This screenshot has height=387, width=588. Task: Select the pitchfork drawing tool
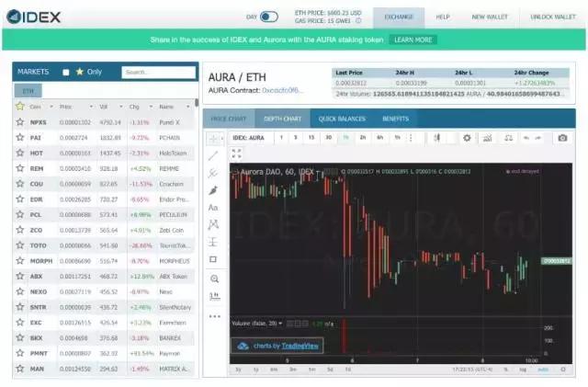(x=213, y=173)
